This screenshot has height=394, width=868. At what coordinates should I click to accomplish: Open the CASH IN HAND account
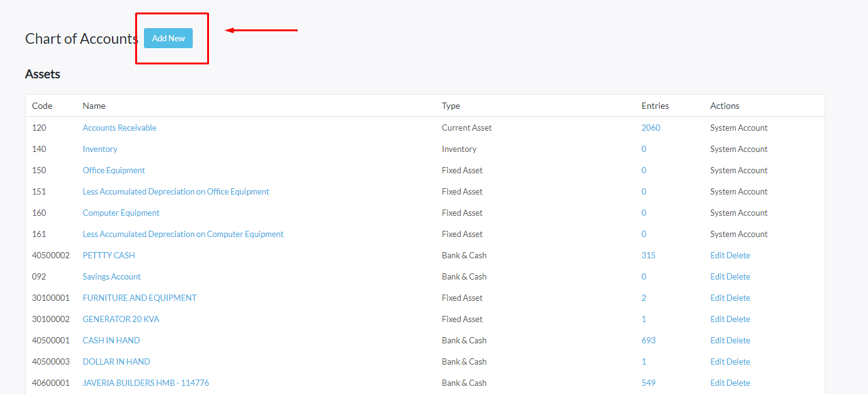pyautogui.click(x=111, y=340)
